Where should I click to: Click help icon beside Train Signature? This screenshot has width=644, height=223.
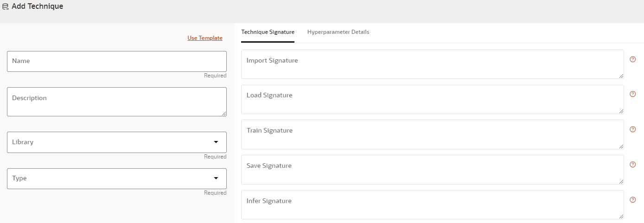tap(632, 129)
